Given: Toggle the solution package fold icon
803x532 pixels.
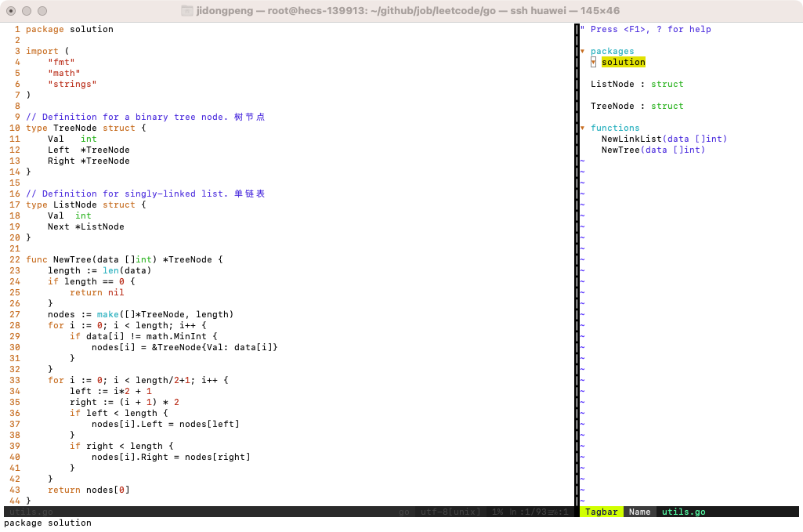Looking at the screenshot, I should pos(593,62).
